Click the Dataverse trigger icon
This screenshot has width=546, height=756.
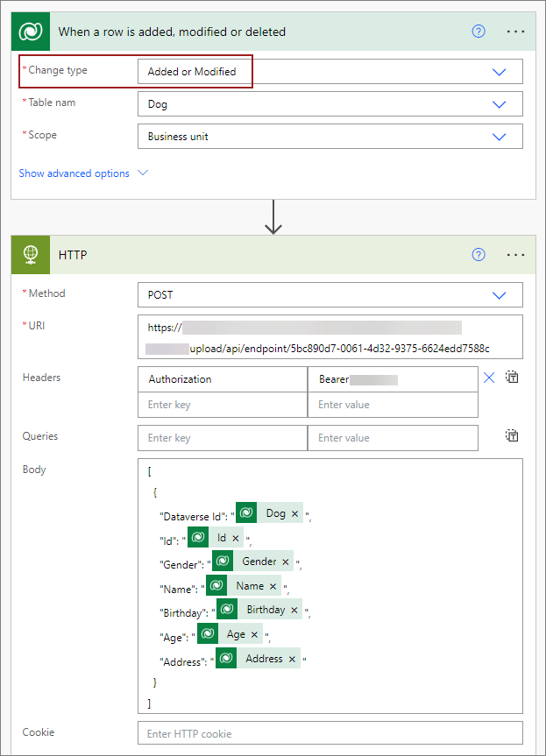point(31,31)
